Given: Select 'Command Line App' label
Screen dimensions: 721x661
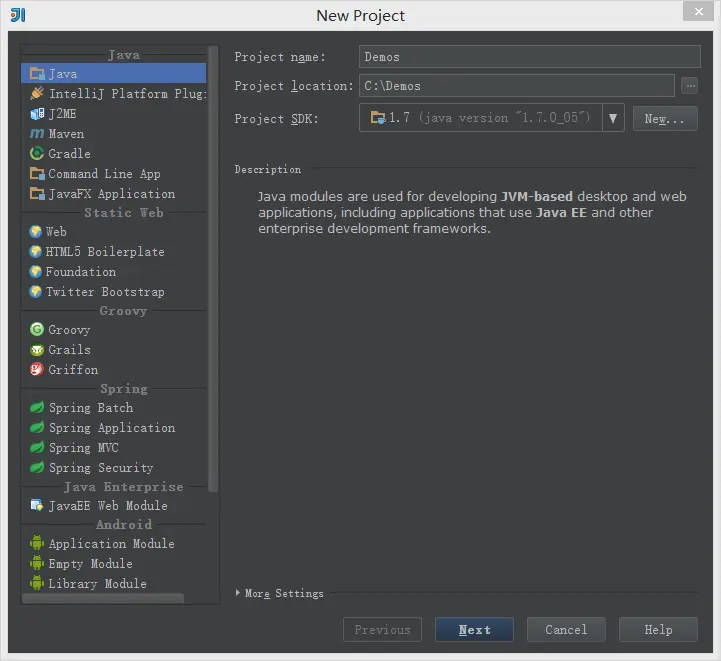Looking at the screenshot, I should click(104, 174).
